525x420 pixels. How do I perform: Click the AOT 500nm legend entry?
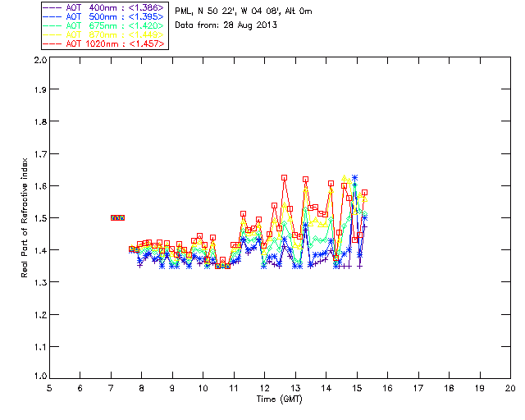[104, 16]
